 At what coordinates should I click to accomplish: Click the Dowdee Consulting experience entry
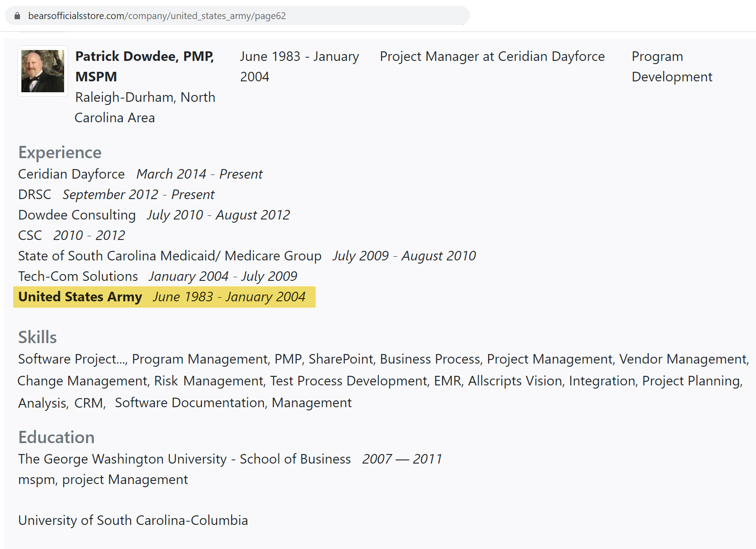coord(77,215)
